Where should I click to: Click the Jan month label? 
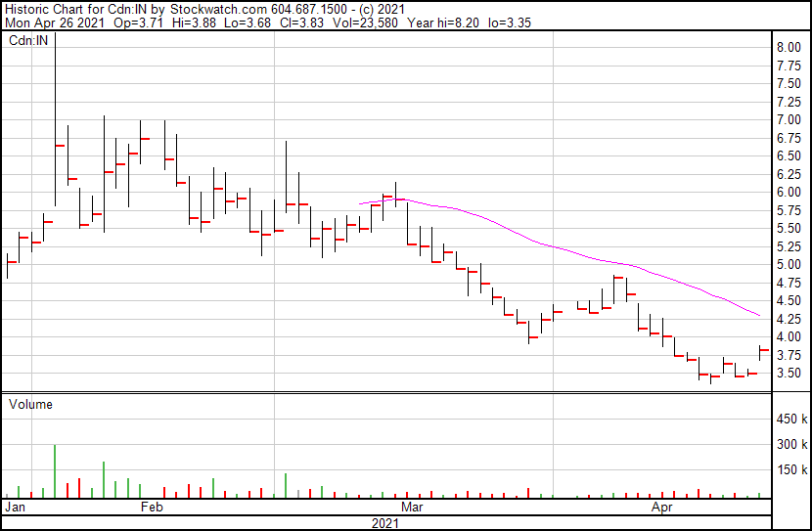15,507
